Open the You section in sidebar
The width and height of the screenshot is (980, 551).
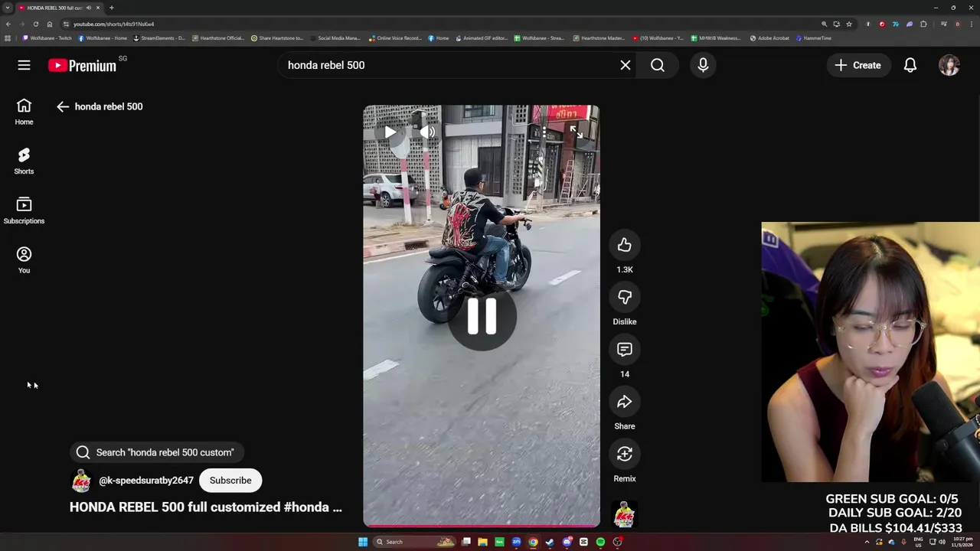click(24, 260)
